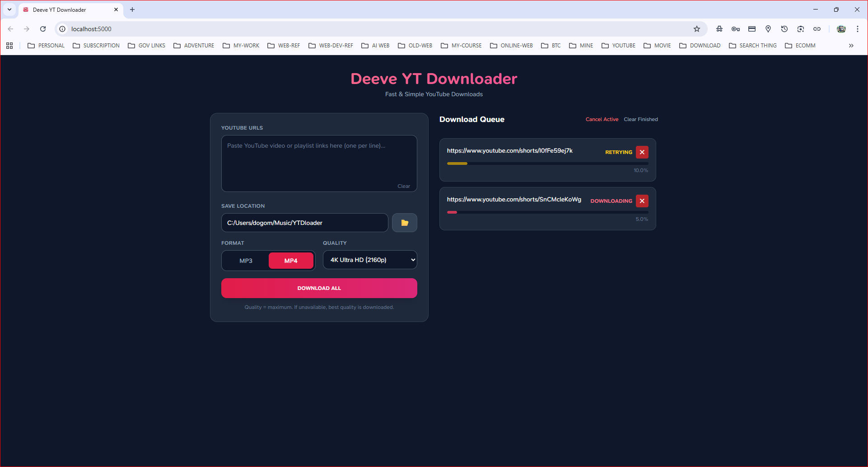Reload the localhost page
The height and width of the screenshot is (467, 868).
coord(43,29)
